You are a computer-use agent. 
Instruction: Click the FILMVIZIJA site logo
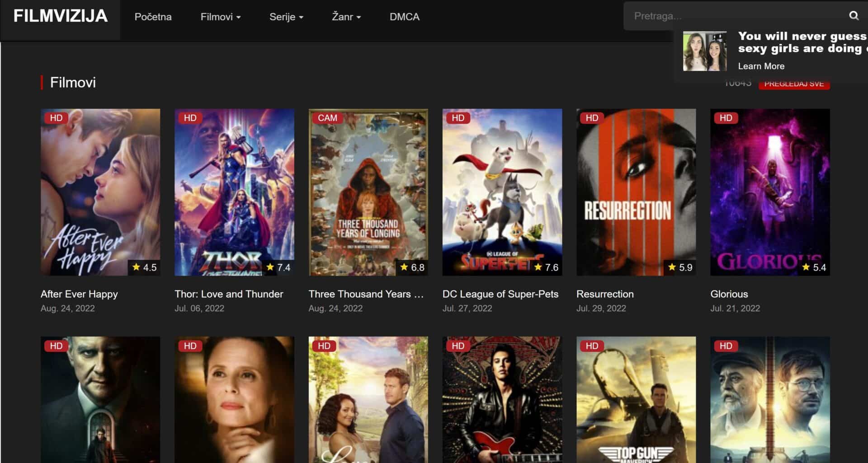click(x=60, y=16)
